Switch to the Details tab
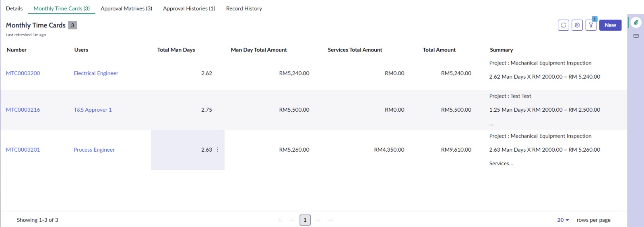This screenshot has width=644, height=227. (14, 8)
